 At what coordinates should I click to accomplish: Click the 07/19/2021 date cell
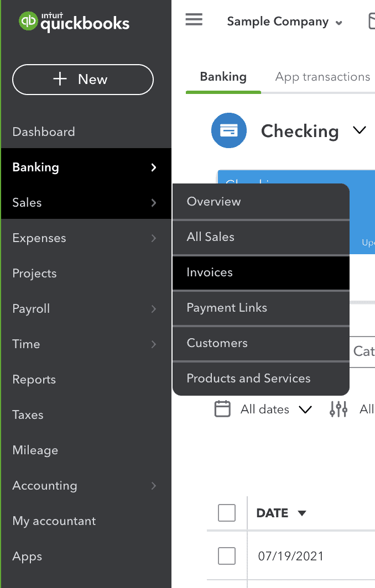[x=290, y=556]
